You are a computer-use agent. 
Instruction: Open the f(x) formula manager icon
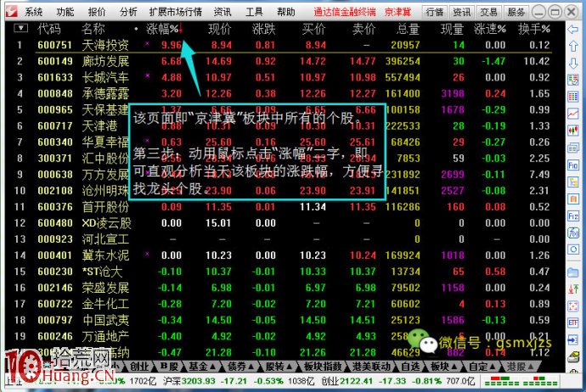tap(573, 233)
